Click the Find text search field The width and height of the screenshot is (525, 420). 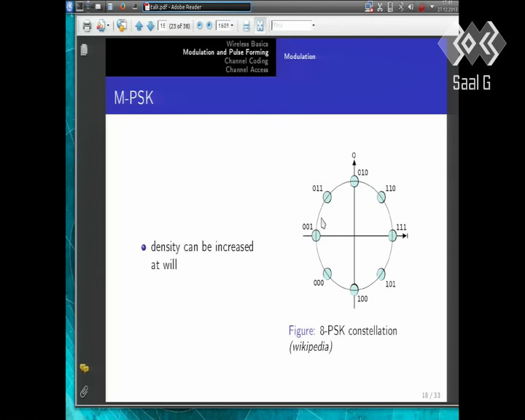click(x=291, y=26)
